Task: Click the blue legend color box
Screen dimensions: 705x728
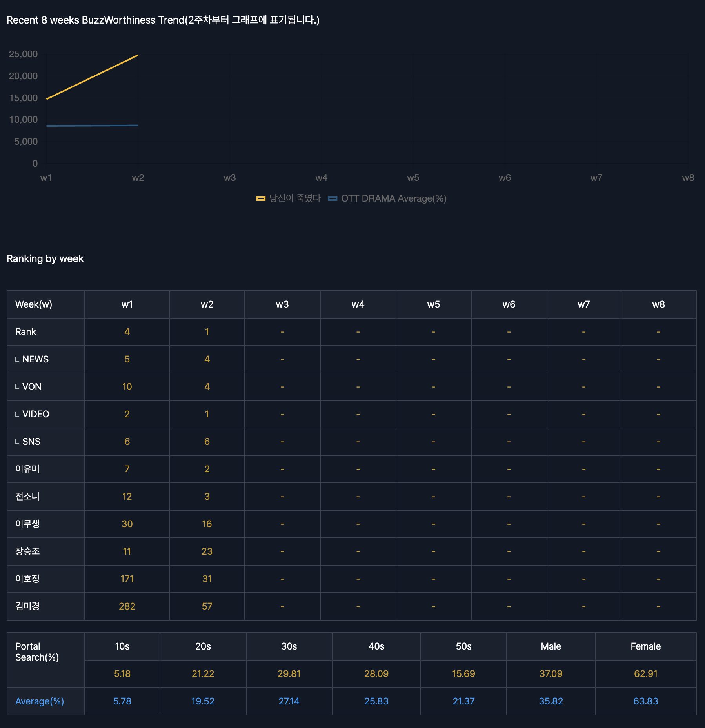Action: click(x=333, y=198)
